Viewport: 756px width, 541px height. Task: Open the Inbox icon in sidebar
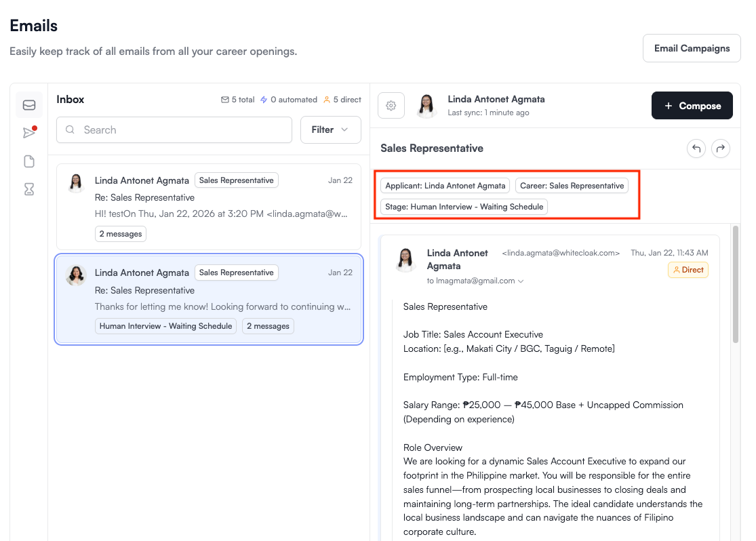(x=29, y=105)
